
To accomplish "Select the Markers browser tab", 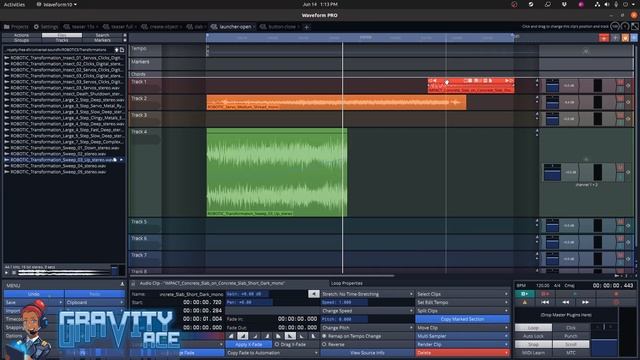I will [102, 40].
